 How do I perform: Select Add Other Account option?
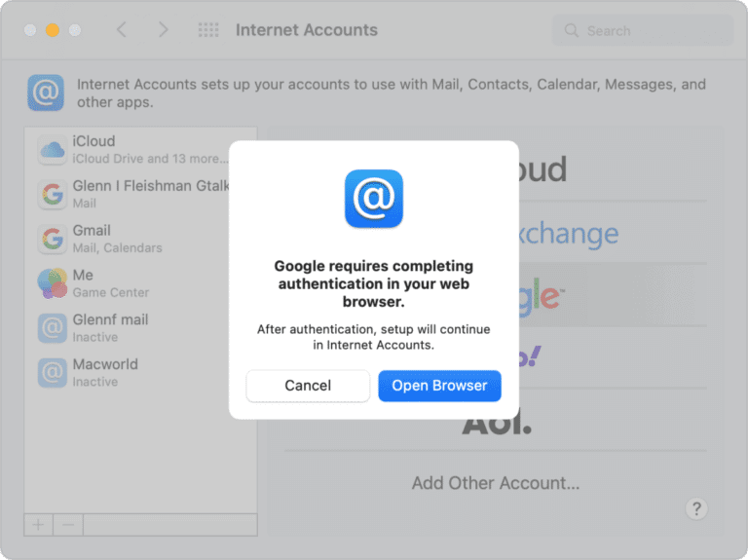tap(496, 483)
